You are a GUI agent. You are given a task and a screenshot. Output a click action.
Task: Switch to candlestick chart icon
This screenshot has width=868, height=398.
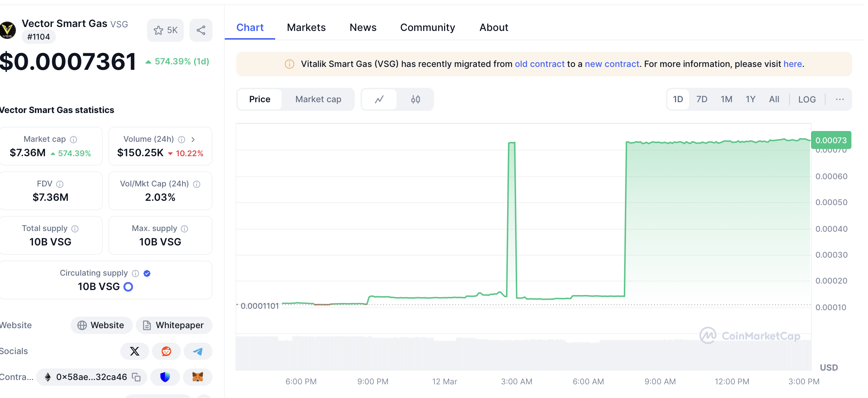click(416, 99)
